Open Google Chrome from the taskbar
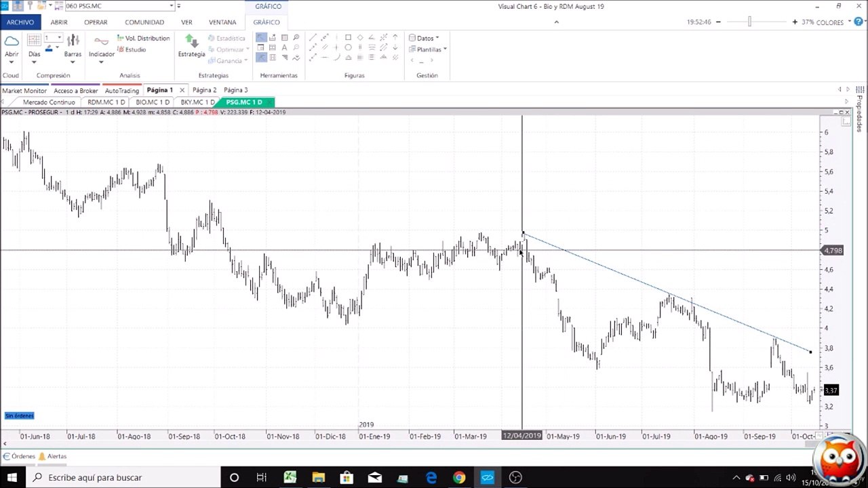 459,477
